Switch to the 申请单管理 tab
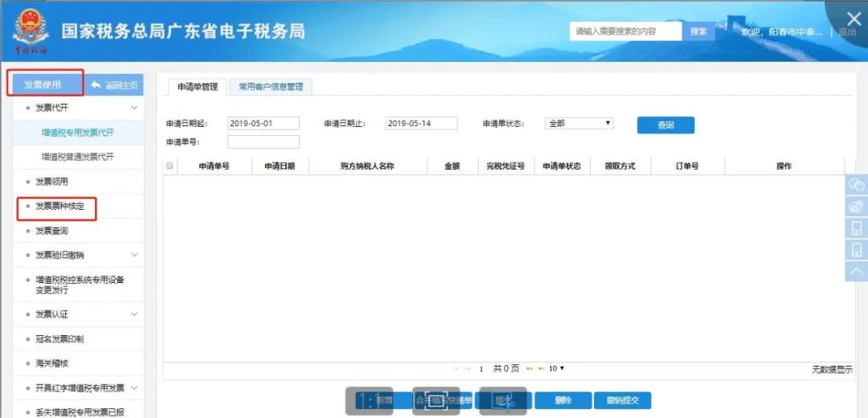 (x=197, y=87)
